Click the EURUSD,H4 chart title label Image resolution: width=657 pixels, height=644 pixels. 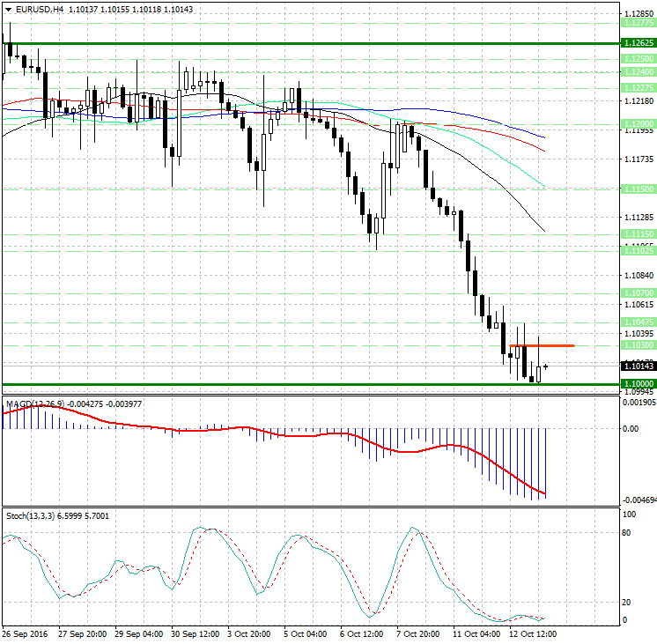(x=33, y=9)
